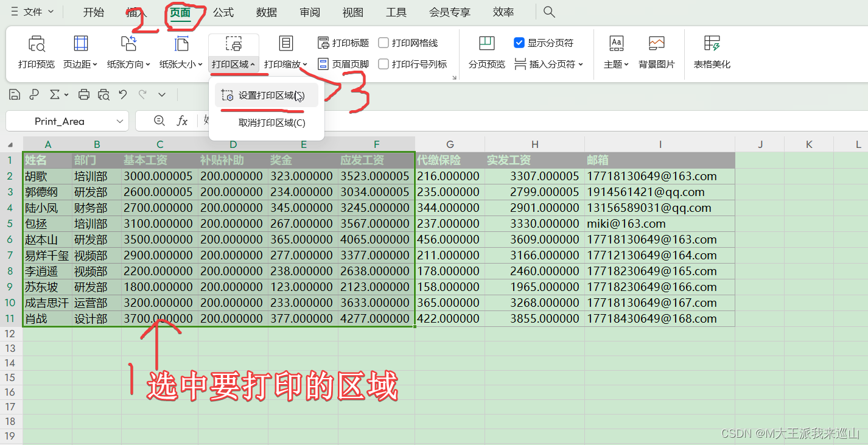868x445 pixels.
Task: Click the Print Area (打印区域) icon
Action: (x=234, y=44)
